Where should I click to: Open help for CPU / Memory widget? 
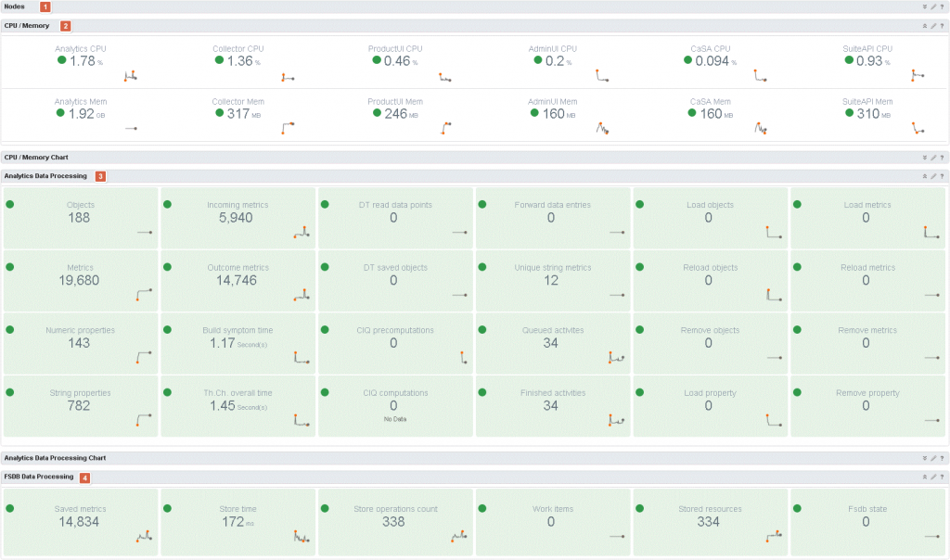943,26
